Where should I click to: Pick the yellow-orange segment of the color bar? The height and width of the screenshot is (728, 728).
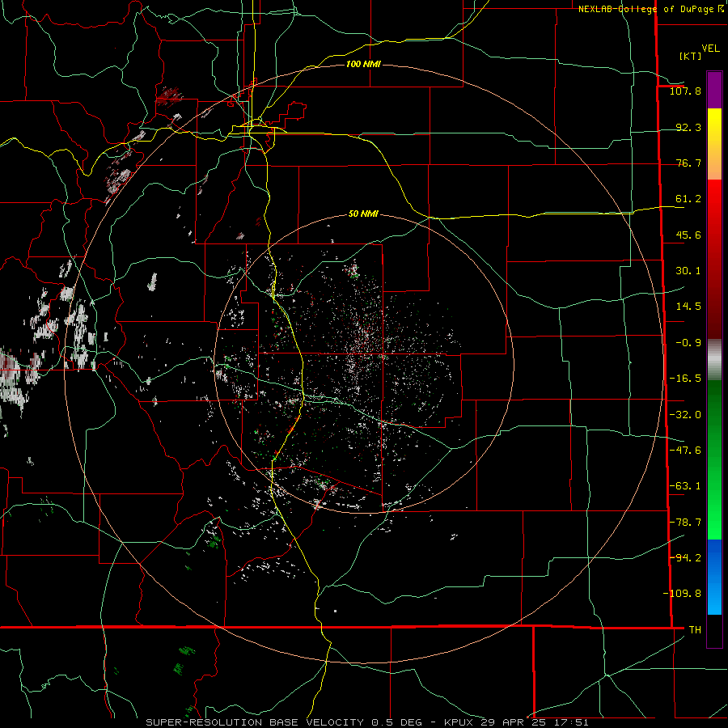click(714, 144)
